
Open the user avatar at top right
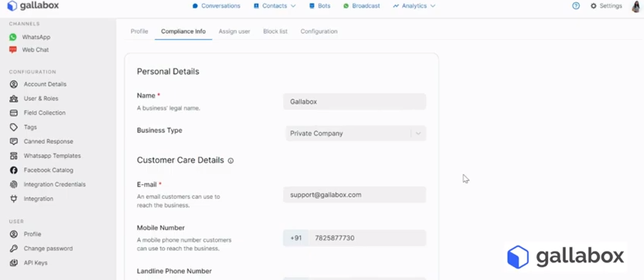point(637,6)
